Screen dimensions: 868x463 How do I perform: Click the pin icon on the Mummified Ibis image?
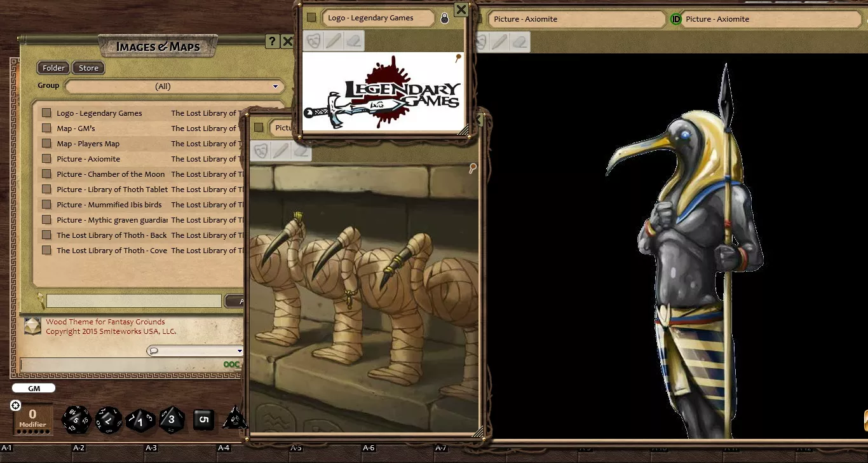(472, 168)
